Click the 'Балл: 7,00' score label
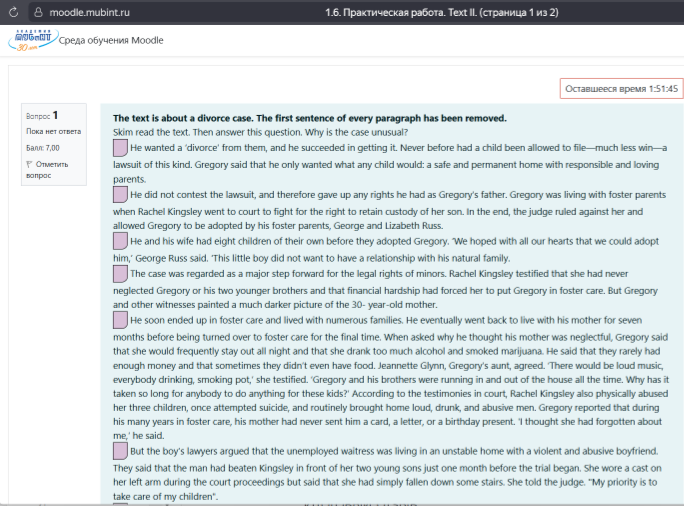 coord(43,147)
